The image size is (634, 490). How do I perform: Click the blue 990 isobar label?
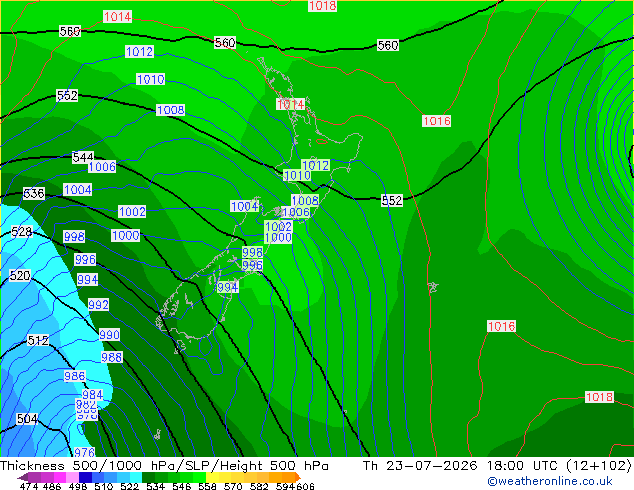click(109, 335)
